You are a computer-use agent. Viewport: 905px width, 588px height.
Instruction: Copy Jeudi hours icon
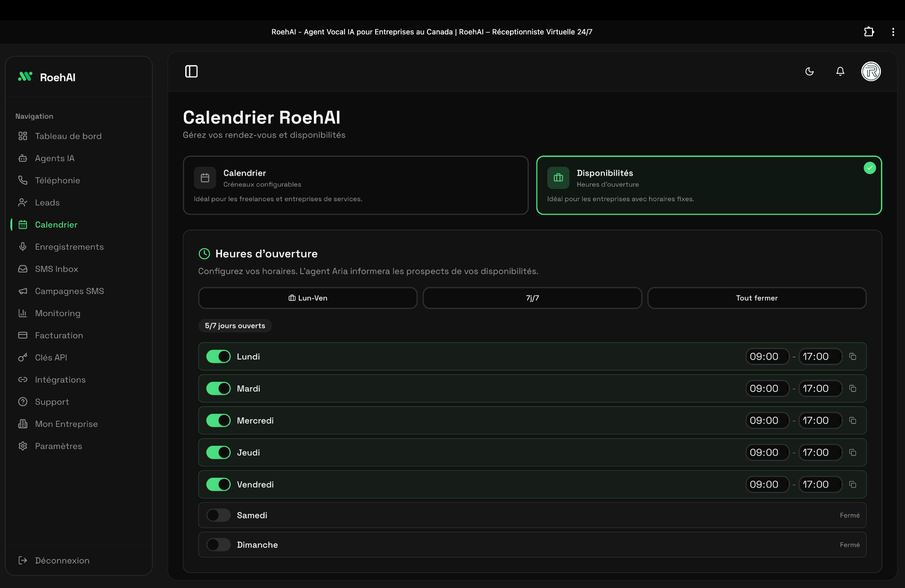[853, 453]
